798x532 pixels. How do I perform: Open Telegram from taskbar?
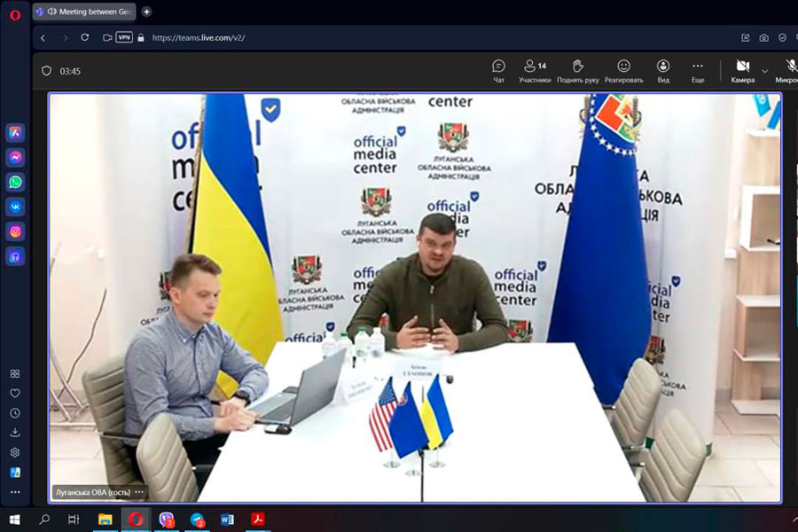pos(197,520)
